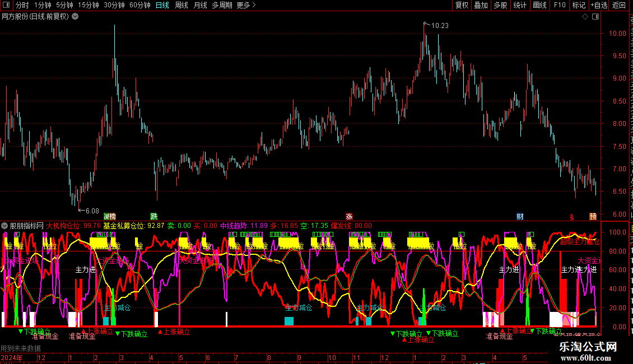Click the 返回 back button
This screenshot has height=364, width=633.
(x=619, y=5)
